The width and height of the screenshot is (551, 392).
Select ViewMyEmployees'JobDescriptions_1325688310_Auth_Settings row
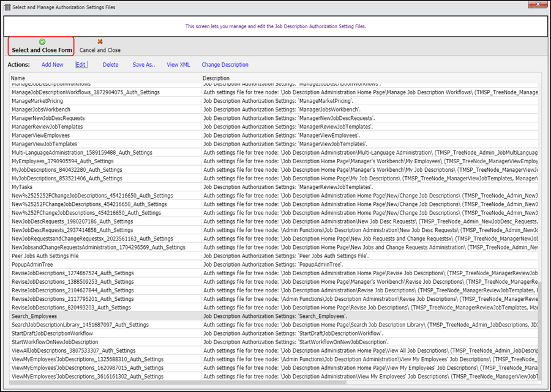click(274, 359)
